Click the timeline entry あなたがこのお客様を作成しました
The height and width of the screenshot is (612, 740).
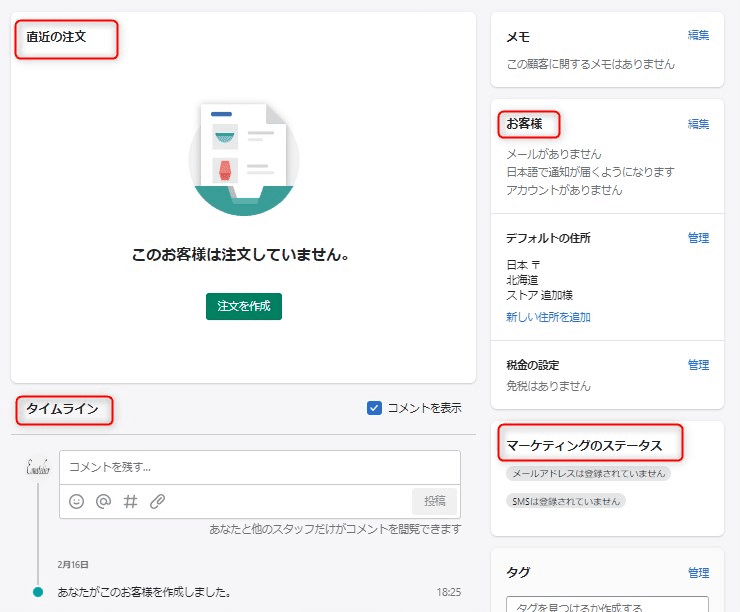(144, 592)
